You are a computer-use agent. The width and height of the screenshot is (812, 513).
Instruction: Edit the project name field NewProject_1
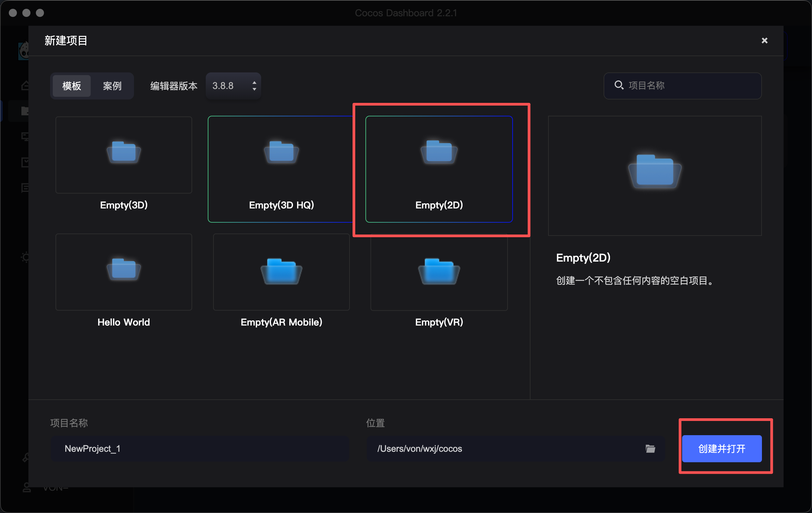[200, 449]
